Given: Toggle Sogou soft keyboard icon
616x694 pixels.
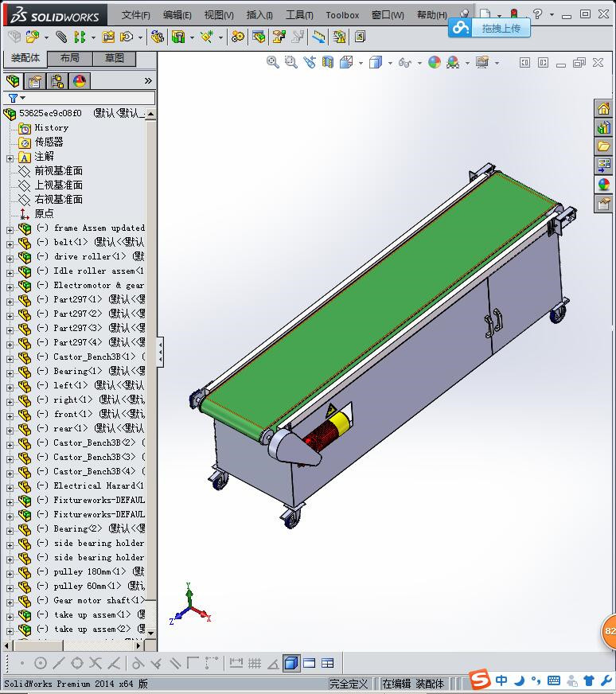Looking at the screenshot, I should pos(554,680).
